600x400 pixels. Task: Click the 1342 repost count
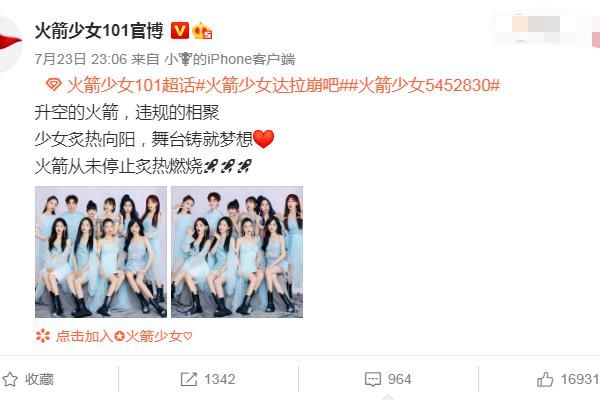coord(220,379)
